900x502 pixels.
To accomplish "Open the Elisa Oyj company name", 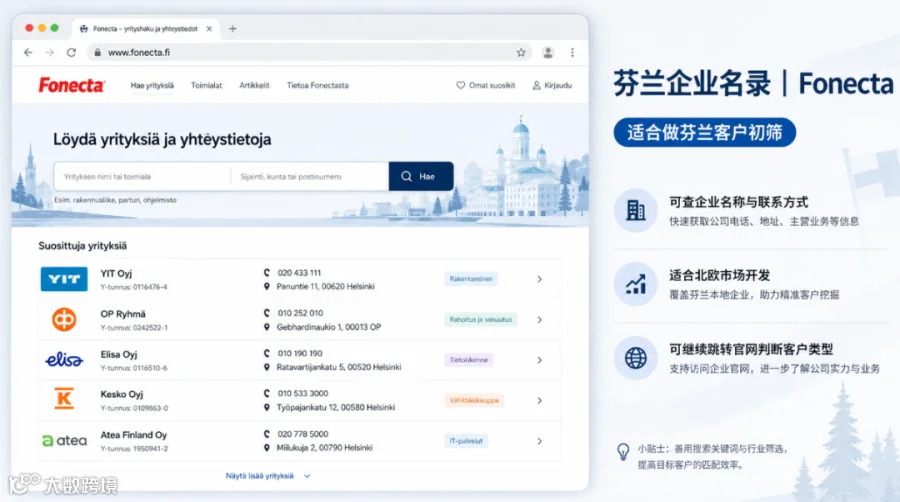I will [x=119, y=355].
